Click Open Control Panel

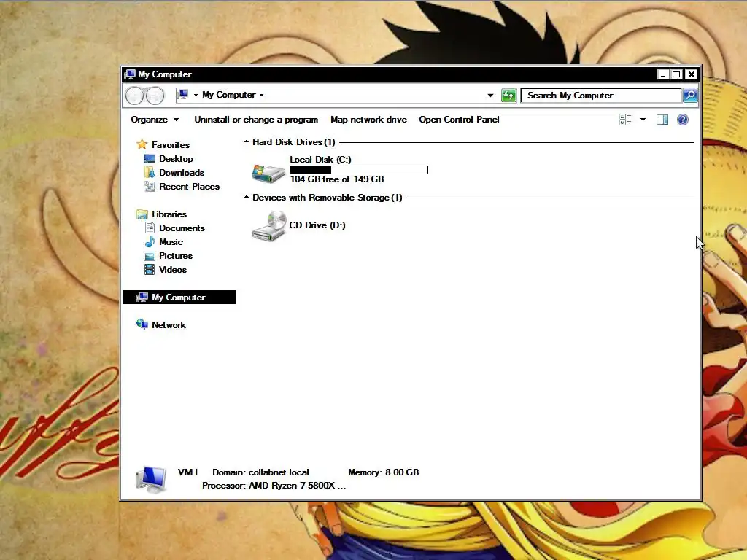click(460, 120)
